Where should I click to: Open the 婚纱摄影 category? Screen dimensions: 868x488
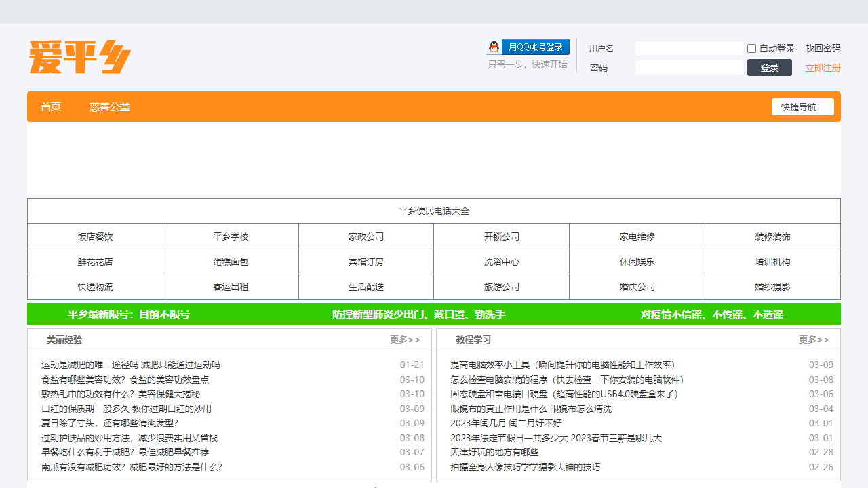(x=772, y=287)
